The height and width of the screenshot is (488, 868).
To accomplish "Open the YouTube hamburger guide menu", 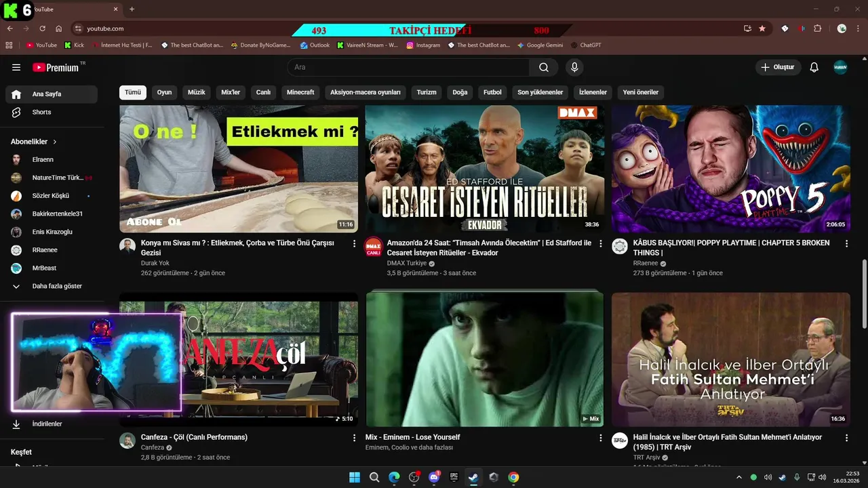I will coord(16,67).
